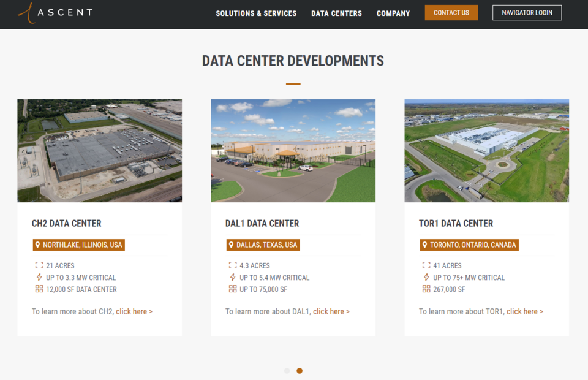Click map pin icon beside Northlake, Illinois
The image size is (588, 380).
pyautogui.click(x=37, y=245)
